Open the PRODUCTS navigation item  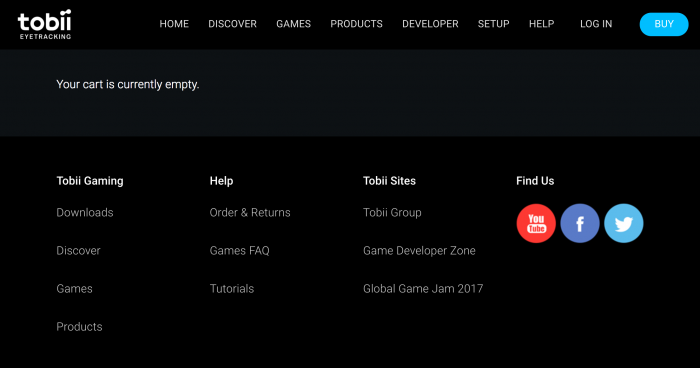pos(356,24)
